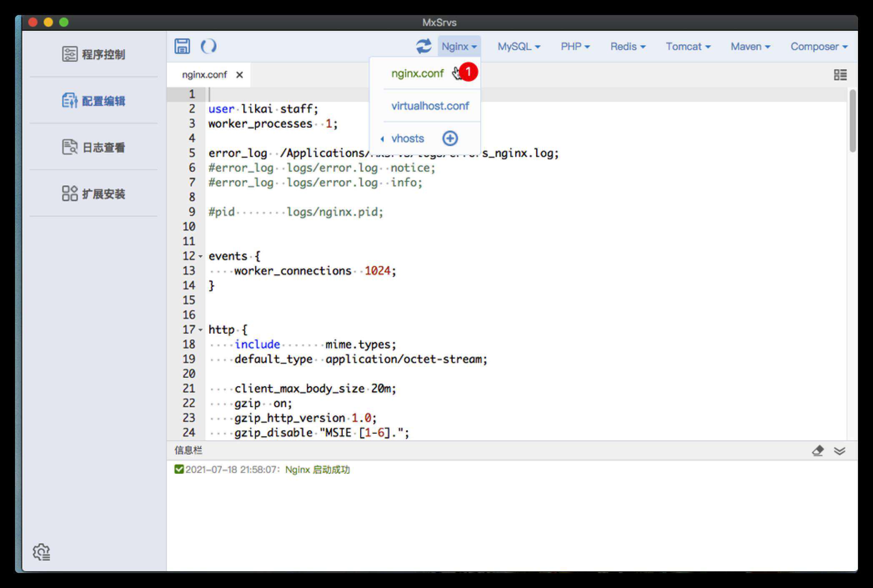Open the PHP dropdown menu

point(575,46)
